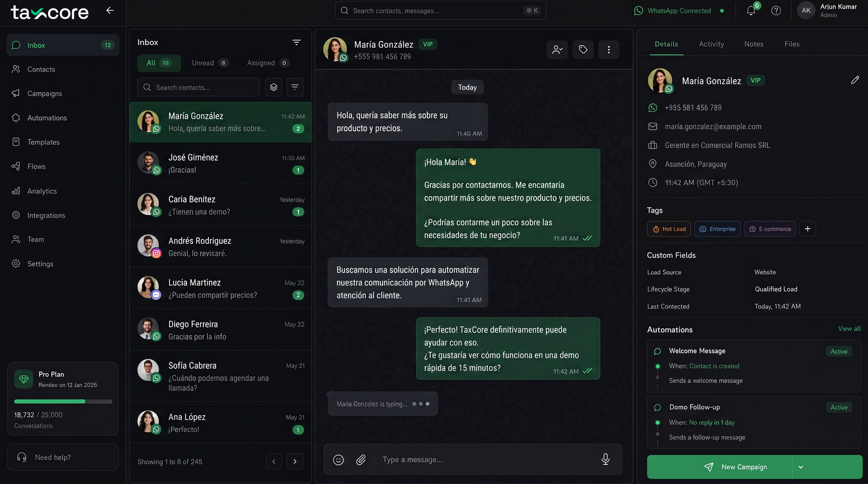Click maria.gonzalez@example.com email

713,126
